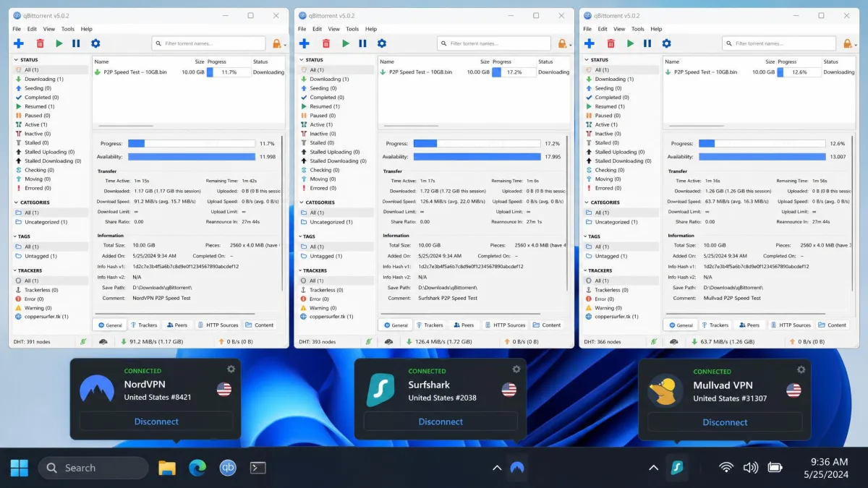Collapse CATEGORIES section in 11.7% window
Screen dimensions: 868x488
[15, 202]
